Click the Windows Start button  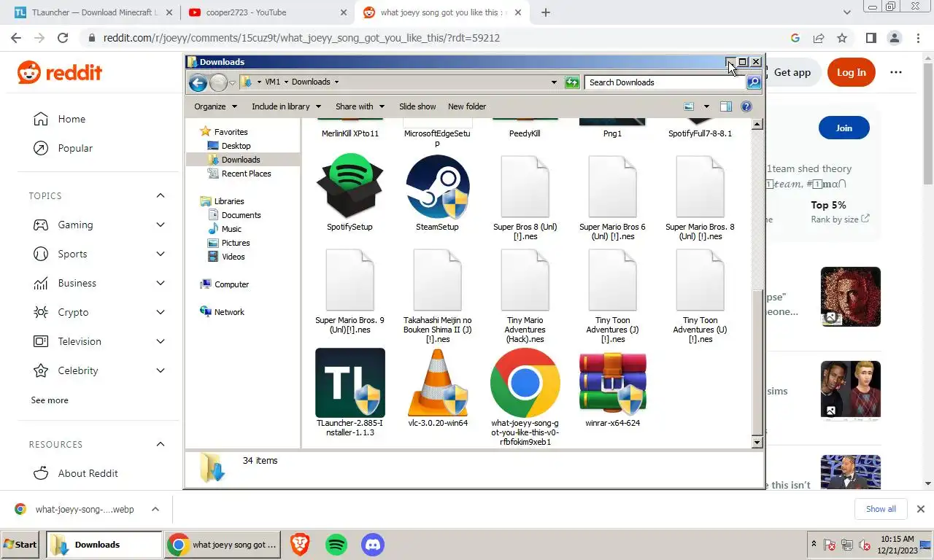pos(20,545)
